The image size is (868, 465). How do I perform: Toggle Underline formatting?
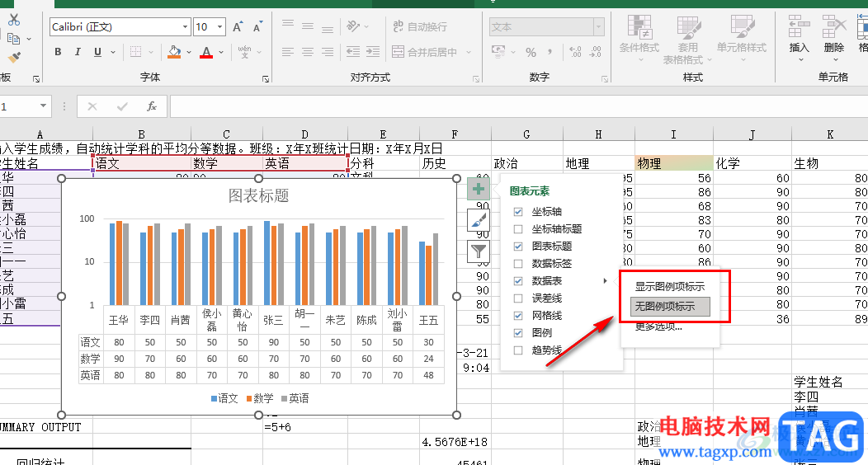pyautogui.click(x=97, y=52)
